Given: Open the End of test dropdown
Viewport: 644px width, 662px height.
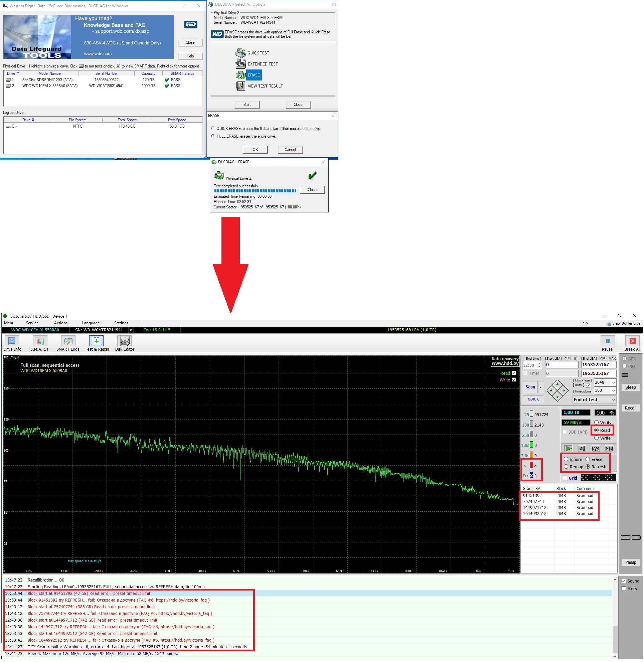Looking at the screenshot, I should tap(594, 399).
